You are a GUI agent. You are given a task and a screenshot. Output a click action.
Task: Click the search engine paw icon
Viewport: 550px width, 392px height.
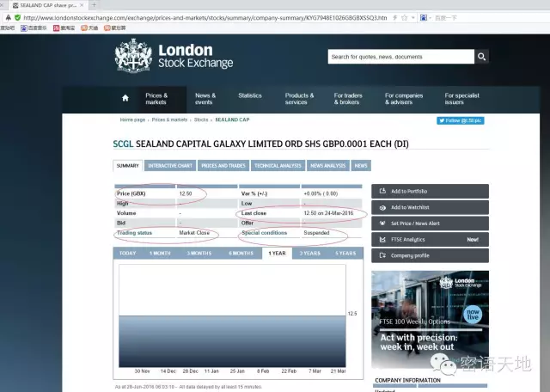click(x=424, y=17)
